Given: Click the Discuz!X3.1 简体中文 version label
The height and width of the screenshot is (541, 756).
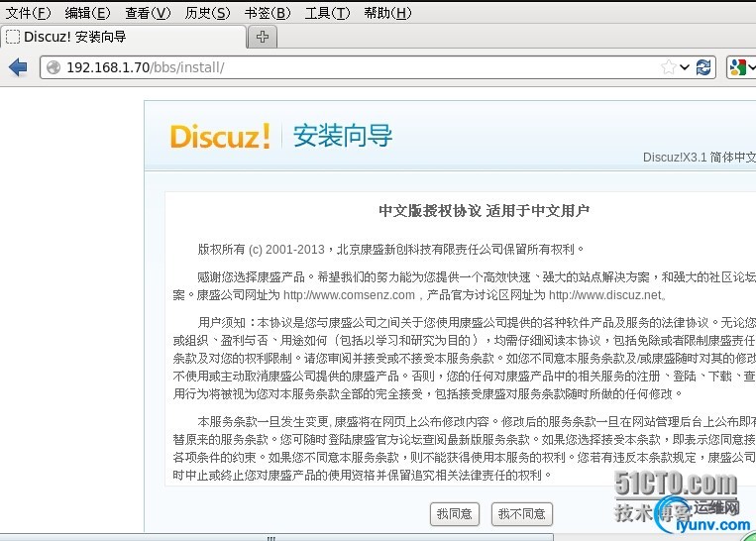Looking at the screenshot, I should pyautogui.click(x=700, y=158).
